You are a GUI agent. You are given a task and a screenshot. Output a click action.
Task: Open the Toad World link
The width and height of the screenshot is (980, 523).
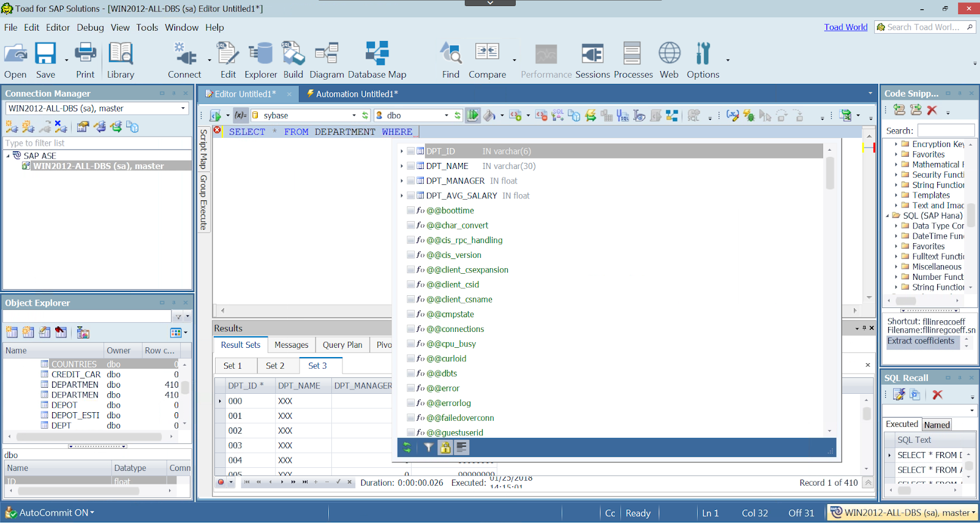(x=845, y=27)
